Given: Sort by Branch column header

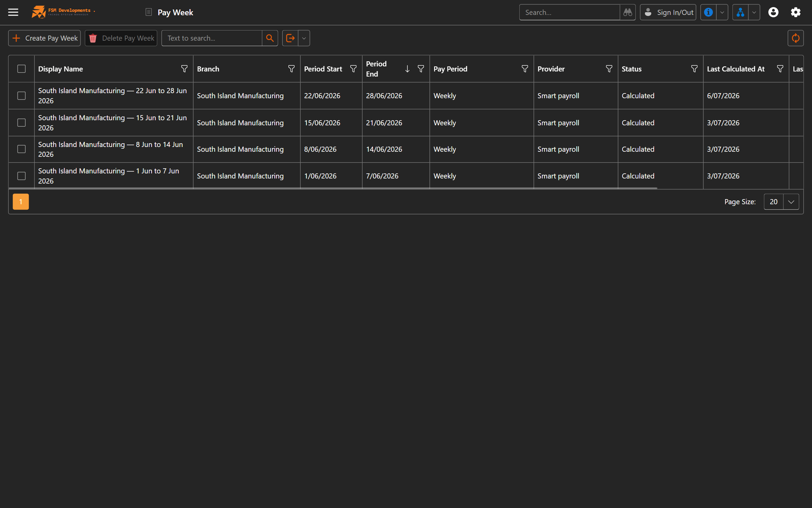Looking at the screenshot, I should pyautogui.click(x=208, y=69).
